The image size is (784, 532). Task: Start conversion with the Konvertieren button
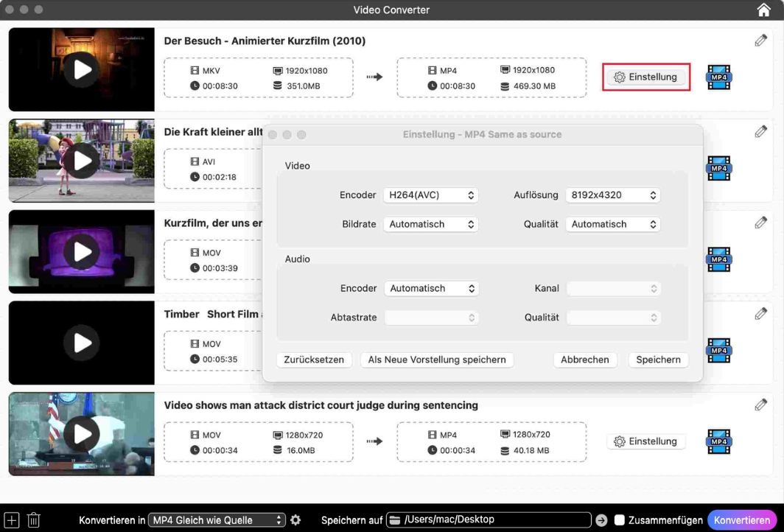(741, 519)
